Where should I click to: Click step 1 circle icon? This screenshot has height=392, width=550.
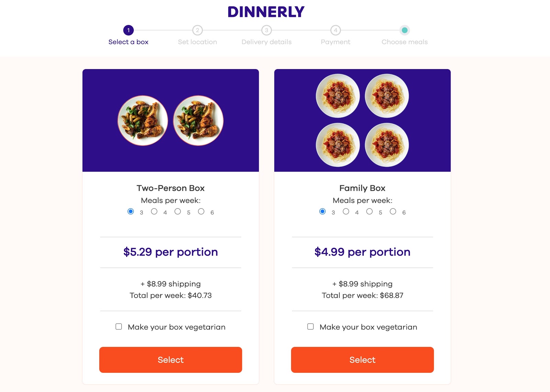pyautogui.click(x=129, y=30)
